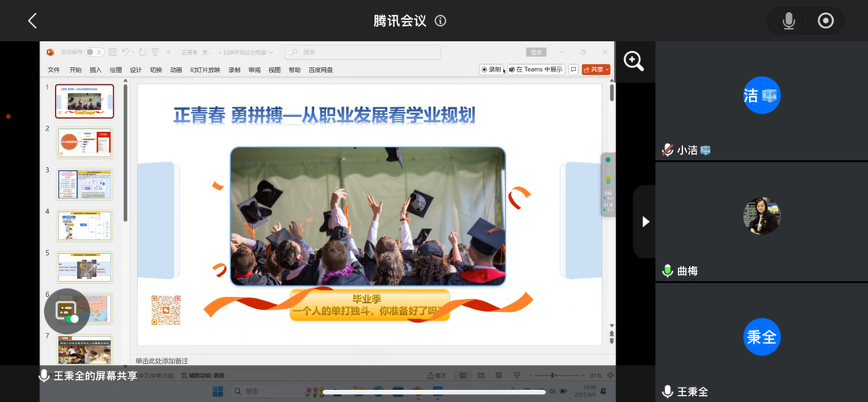Click the 在 Teams 中展示 button
This screenshot has width=868, height=402.
click(x=535, y=69)
